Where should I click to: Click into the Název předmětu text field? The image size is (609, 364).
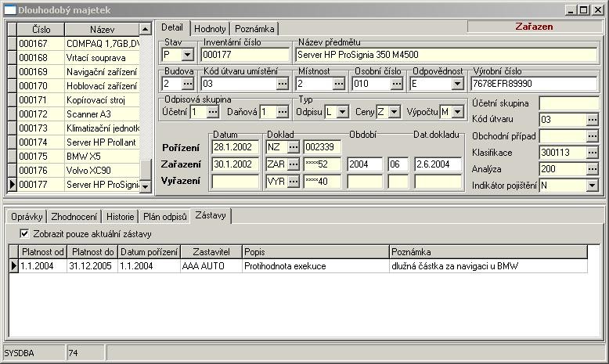(x=446, y=55)
